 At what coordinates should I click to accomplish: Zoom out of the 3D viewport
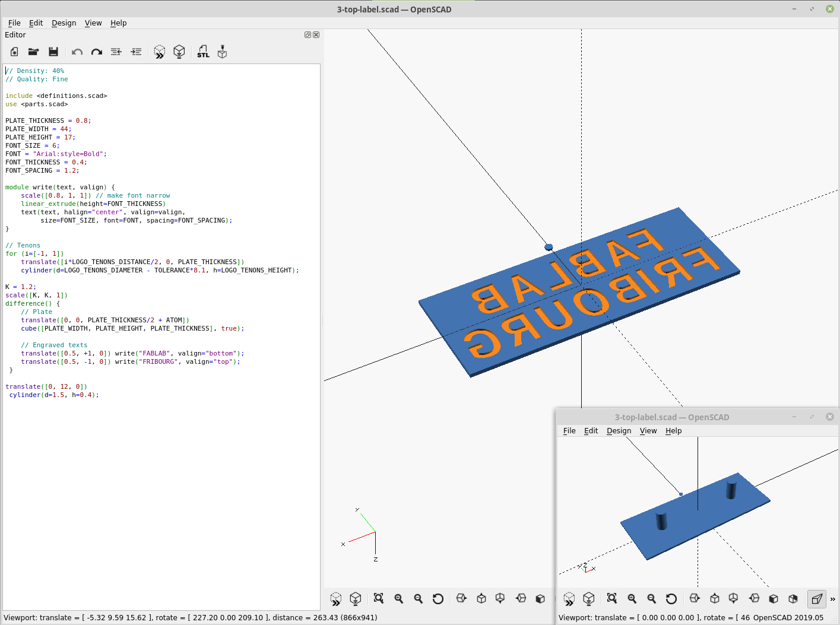click(418, 599)
